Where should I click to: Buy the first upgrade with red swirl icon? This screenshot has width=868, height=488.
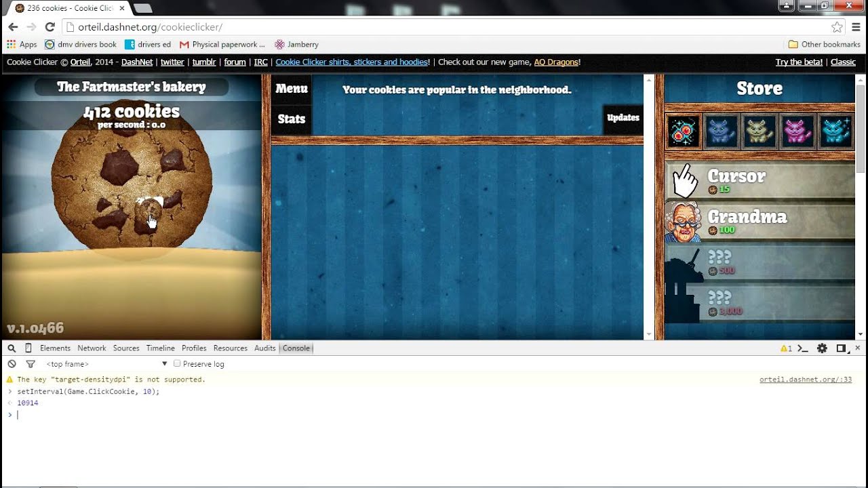[x=683, y=131]
